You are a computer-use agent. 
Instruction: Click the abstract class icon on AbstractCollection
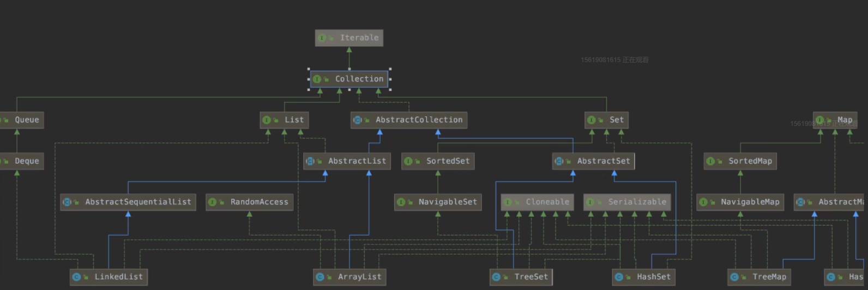358,120
